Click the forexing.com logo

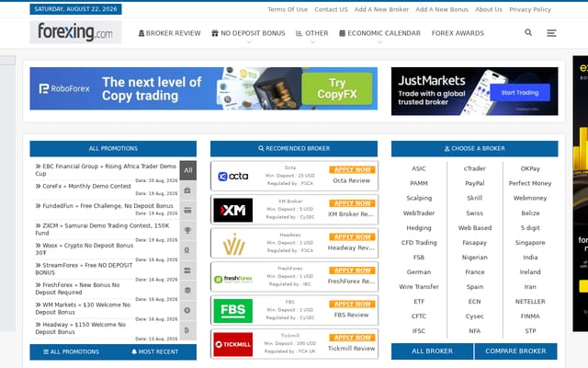pos(75,32)
